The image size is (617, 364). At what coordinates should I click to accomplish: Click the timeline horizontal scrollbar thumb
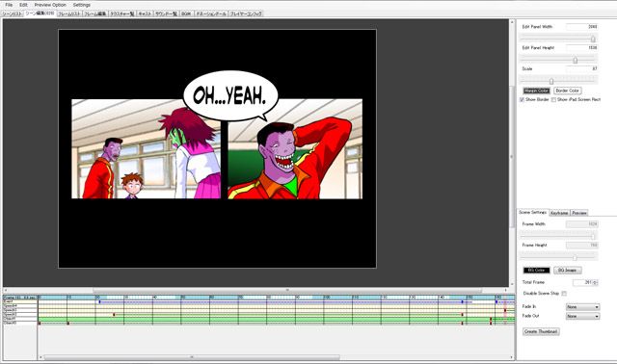[x=192, y=357]
